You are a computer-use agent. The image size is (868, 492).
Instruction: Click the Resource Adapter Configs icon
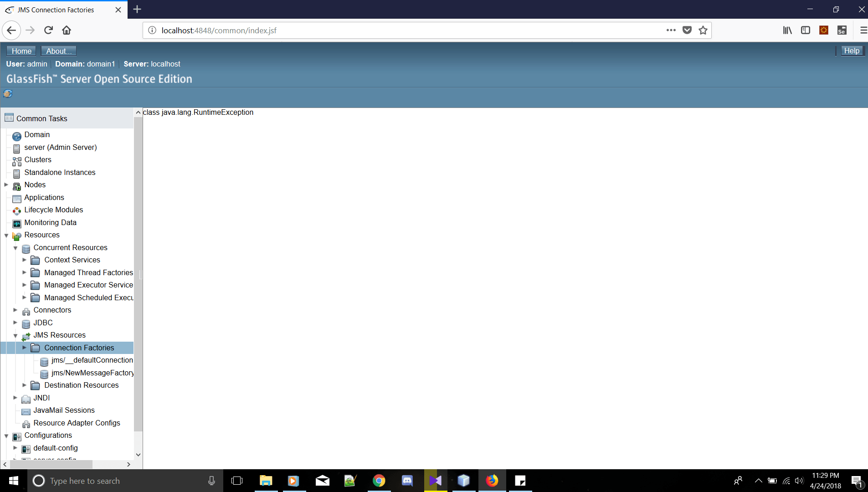(x=26, y=424)
